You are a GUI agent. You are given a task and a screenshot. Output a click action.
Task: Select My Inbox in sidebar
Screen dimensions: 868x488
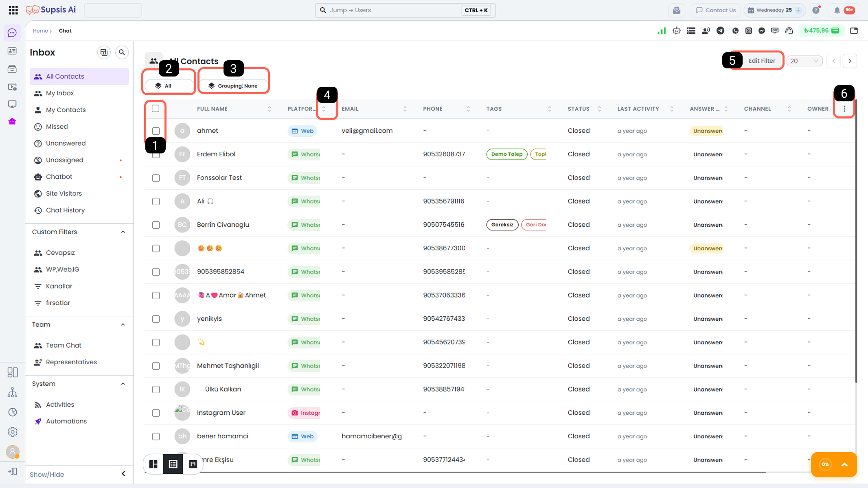pos(79,93)
